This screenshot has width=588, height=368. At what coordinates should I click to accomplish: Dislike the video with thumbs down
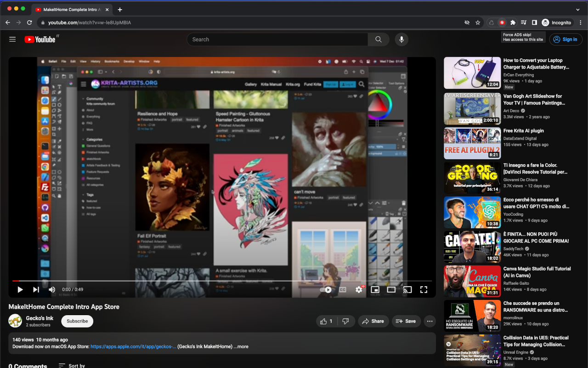click(346, 321)
